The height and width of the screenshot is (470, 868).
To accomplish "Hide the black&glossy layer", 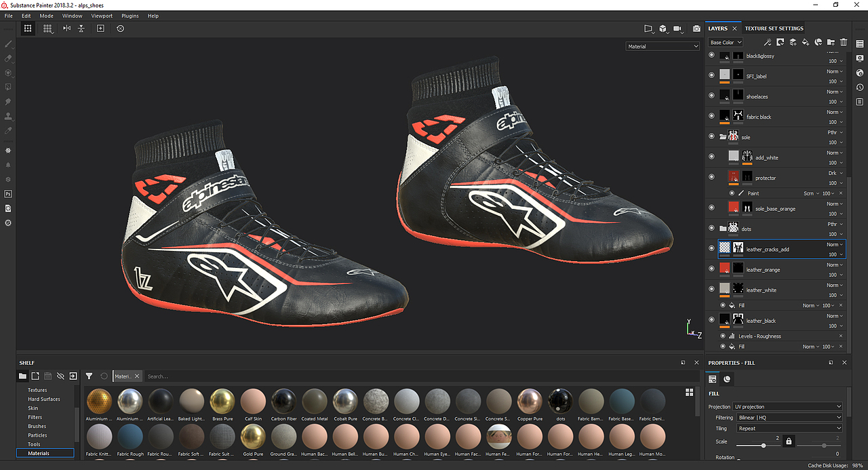I will point(711,56).
